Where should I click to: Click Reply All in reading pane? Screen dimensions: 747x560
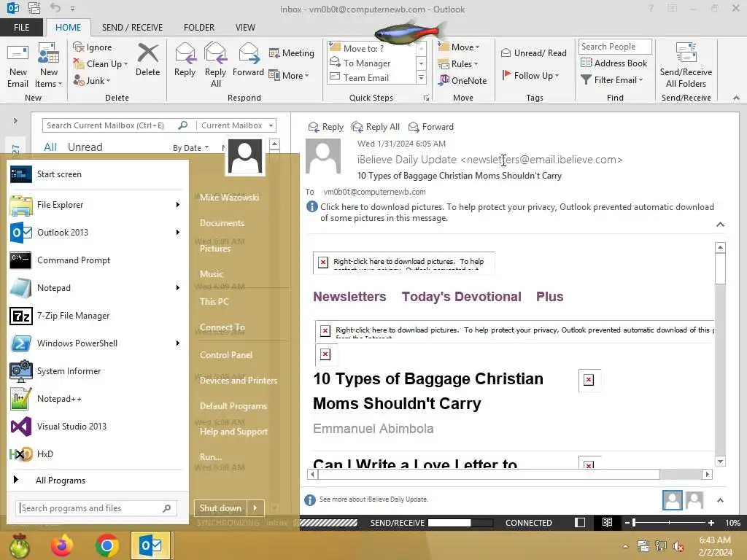[x=376, y=127]
